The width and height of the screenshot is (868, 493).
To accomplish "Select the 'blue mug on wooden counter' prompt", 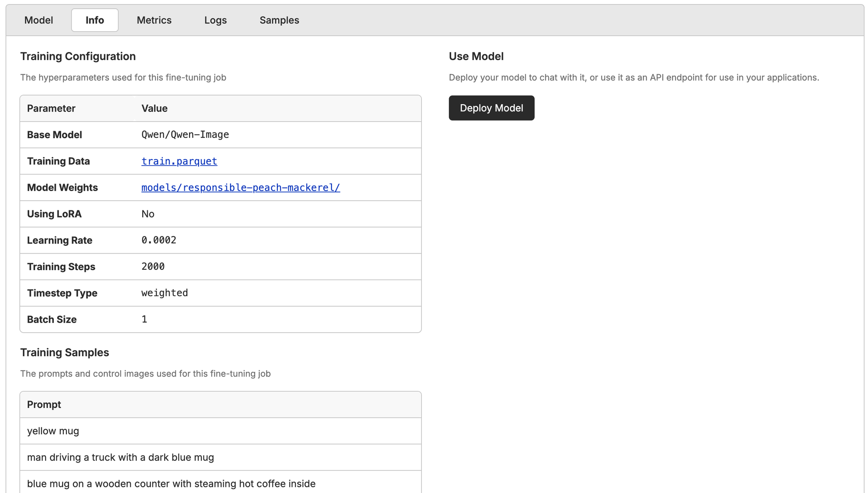I will (x=171, y=483).
